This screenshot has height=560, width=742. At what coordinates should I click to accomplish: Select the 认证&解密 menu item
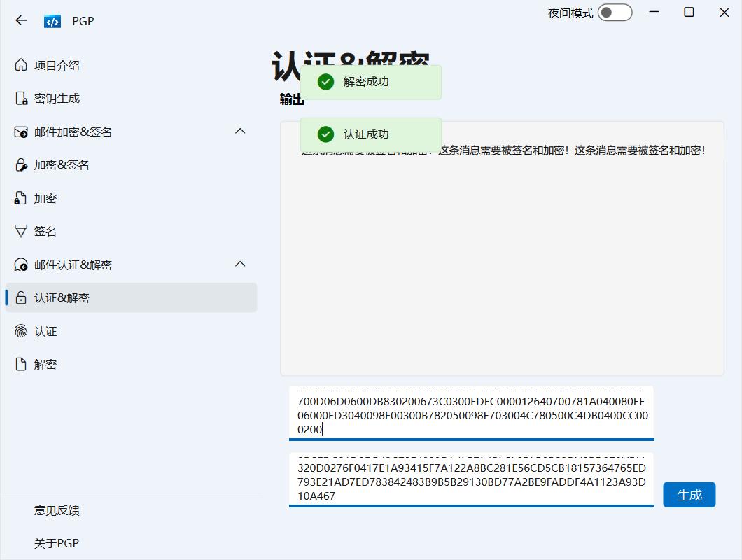131,297
